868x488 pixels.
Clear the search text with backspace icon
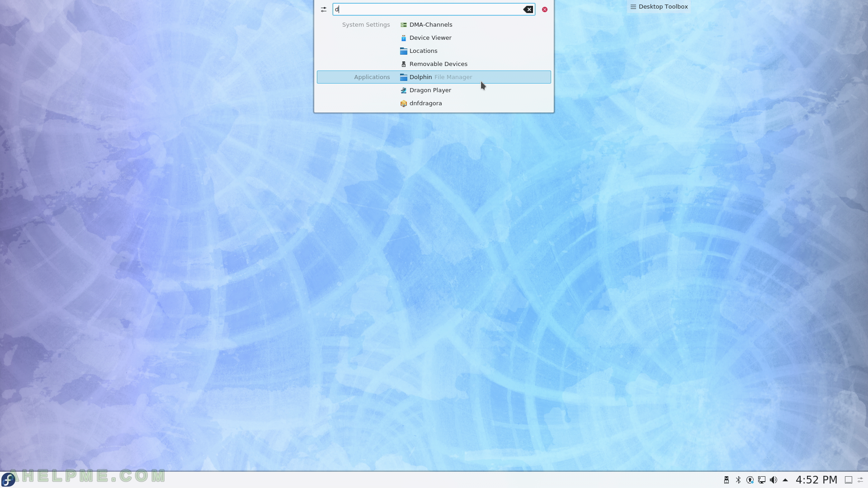coord(528,9)
